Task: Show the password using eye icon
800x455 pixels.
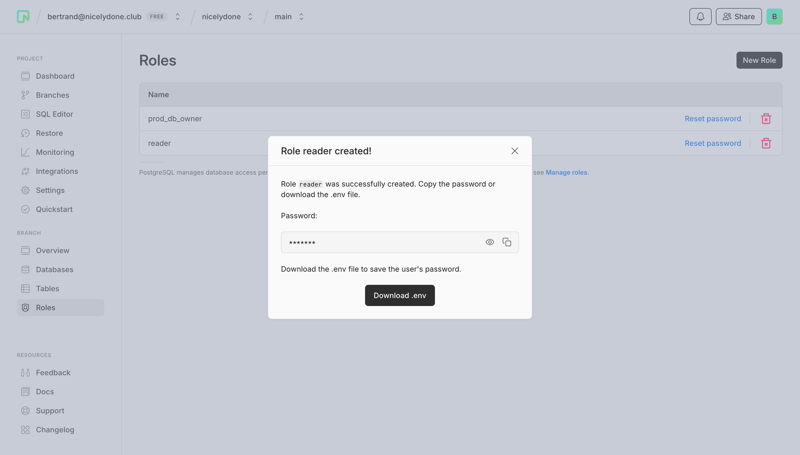Action: [490, 242]
